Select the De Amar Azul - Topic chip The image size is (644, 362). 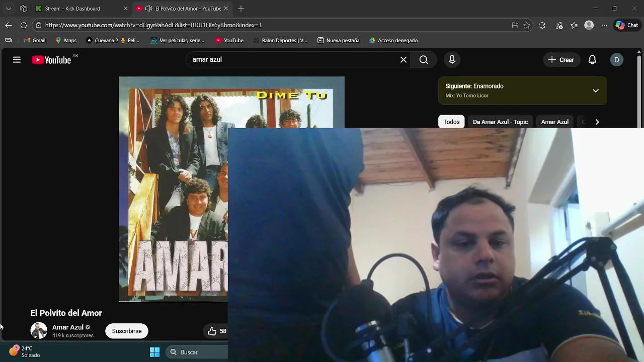click(x=500, y=122)
